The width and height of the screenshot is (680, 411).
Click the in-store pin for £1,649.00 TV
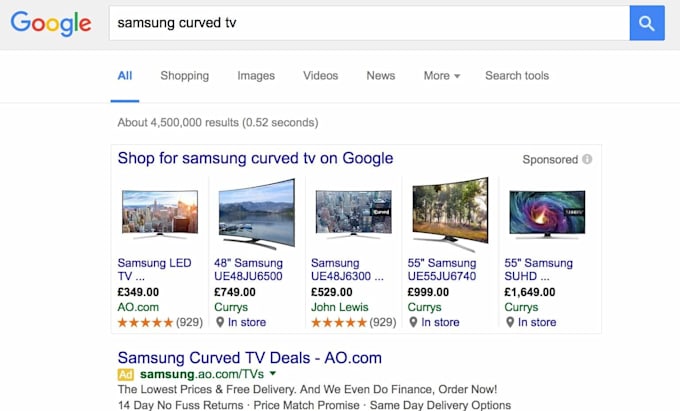tap(511, 322)
